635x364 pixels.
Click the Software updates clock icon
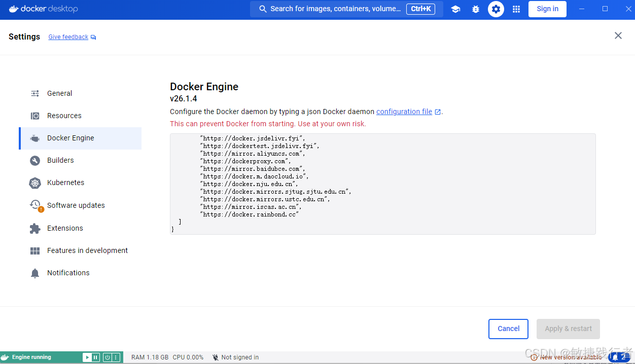pos(36,205)
